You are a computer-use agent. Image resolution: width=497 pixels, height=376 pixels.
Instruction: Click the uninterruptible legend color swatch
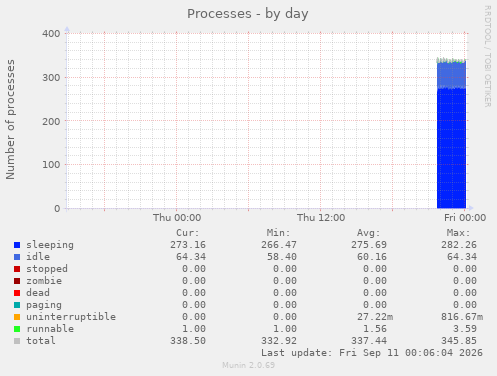tap(17, 317)
